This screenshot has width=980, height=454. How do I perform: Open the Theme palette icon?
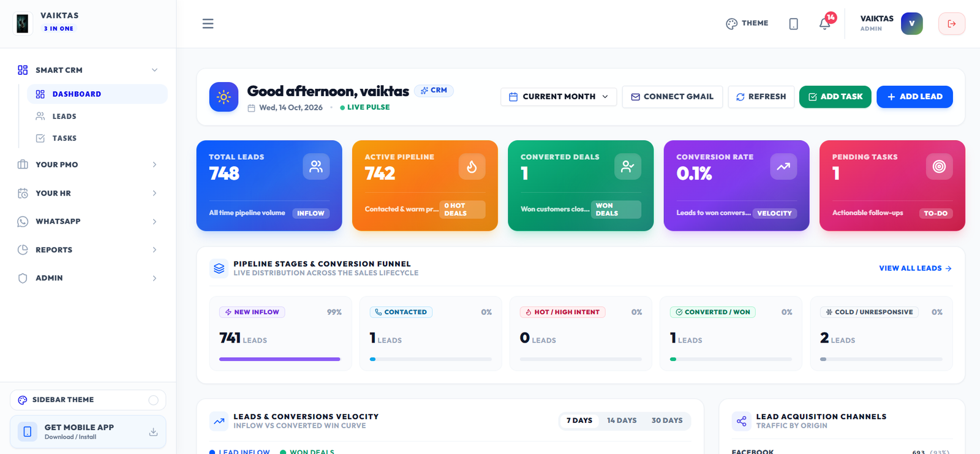click(x=731, y=23)
